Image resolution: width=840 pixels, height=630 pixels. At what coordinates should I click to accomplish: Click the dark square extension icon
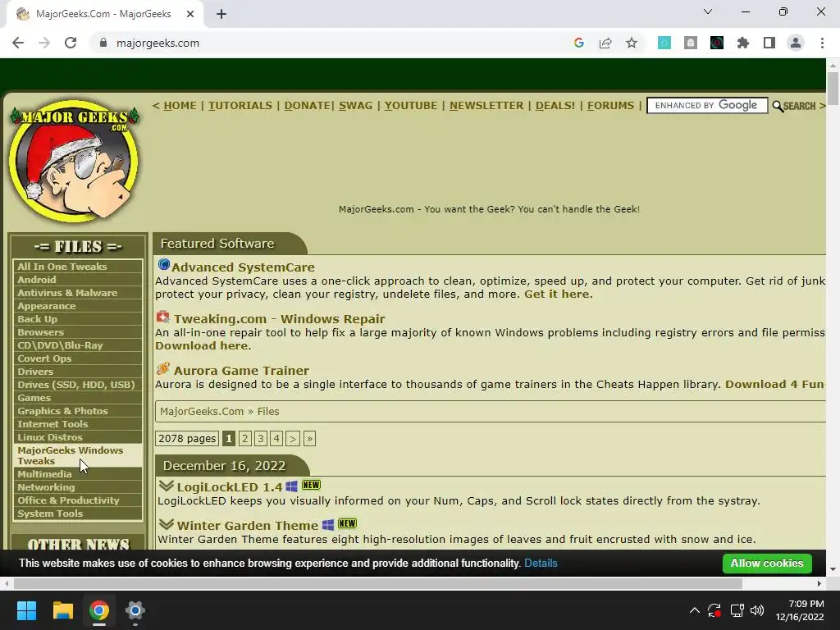coord(717,43)
